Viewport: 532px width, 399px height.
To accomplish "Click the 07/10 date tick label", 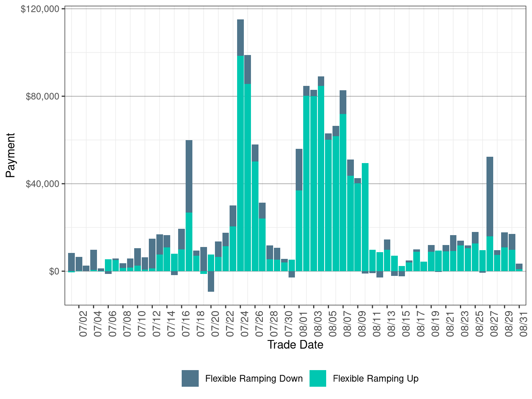I will 142,324.
